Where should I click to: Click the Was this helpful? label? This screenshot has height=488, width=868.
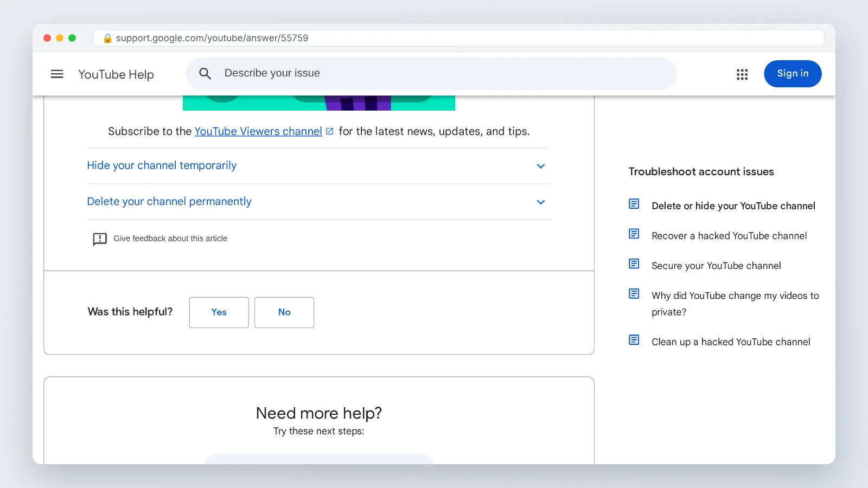130,312
